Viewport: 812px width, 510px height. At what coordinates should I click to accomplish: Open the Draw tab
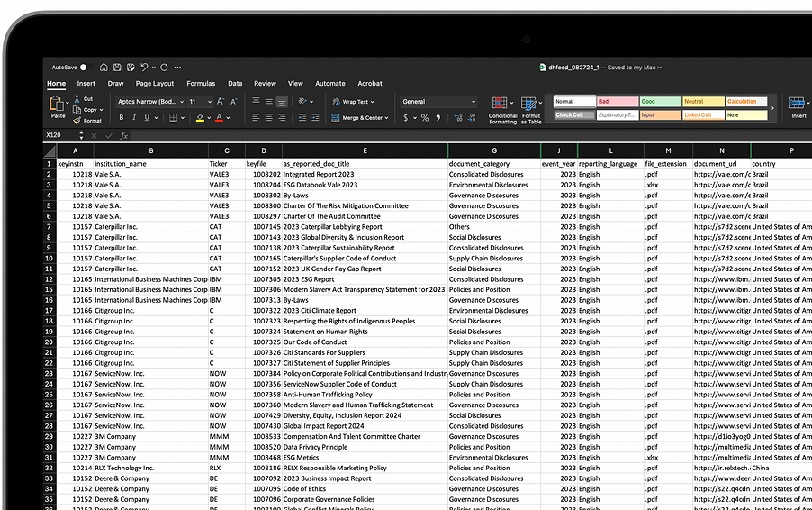pos(115,84)
